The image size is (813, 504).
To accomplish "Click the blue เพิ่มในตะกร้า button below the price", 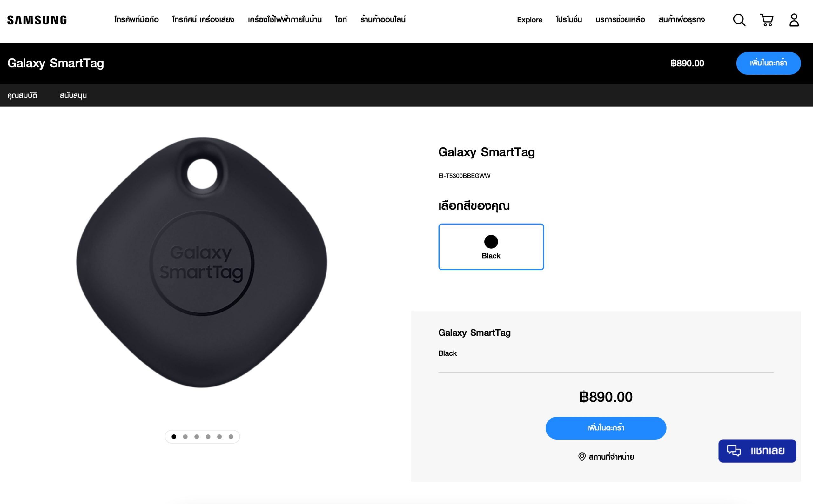I will [x=606, y=428].
